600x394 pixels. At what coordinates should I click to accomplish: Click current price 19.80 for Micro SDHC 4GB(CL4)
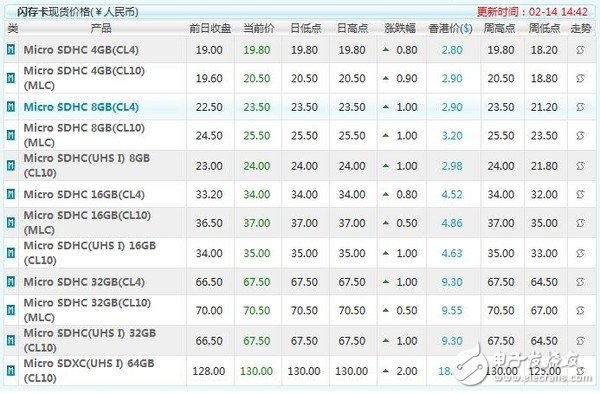257,50
